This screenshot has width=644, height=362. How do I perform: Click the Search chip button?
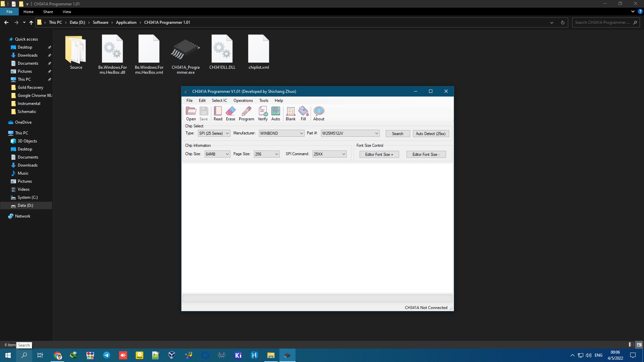(x=398, y=134)
